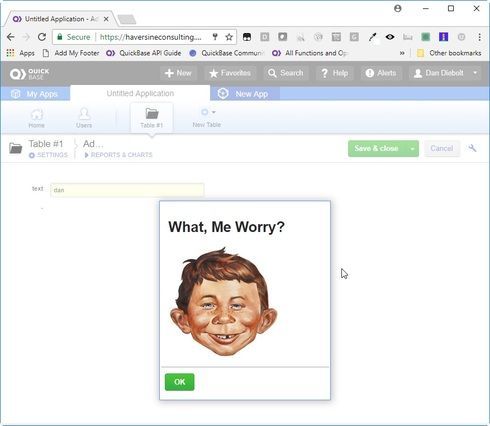Open Table #1 SETTINGS link

48,155
